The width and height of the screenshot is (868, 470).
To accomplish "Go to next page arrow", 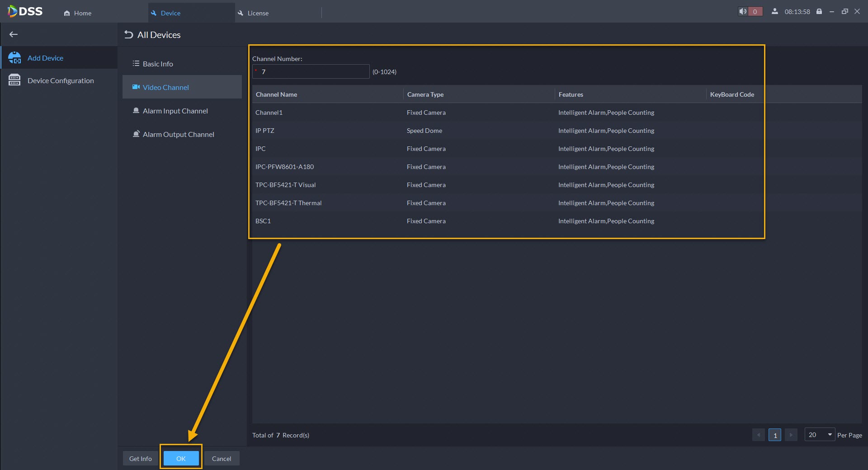I will [791, 435].
